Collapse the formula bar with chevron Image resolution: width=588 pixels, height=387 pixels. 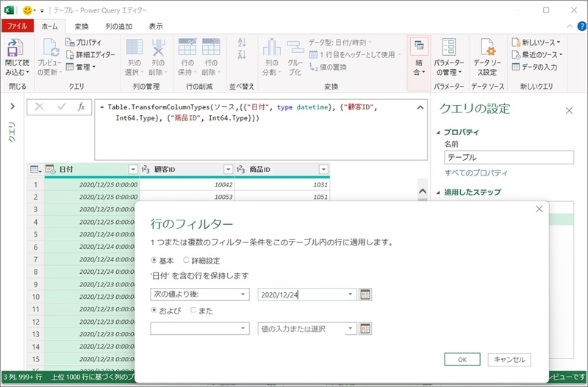[x=420, y=107]
